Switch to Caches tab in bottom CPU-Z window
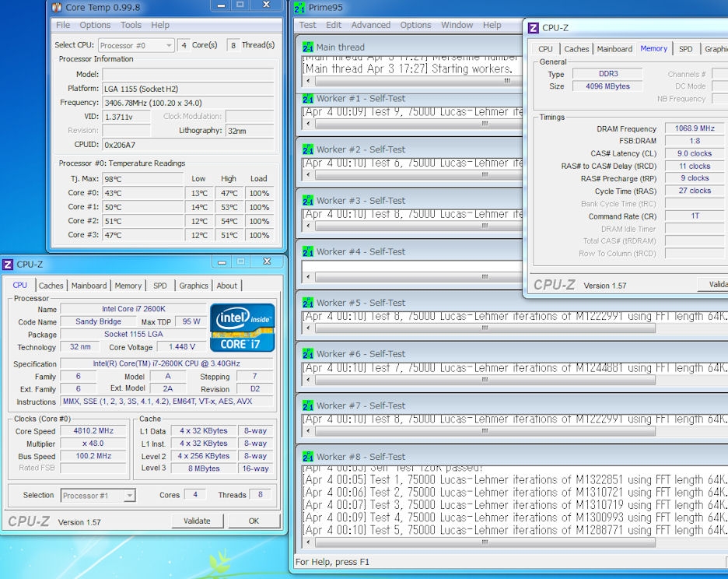This screenshot has width=728, height=579. (x=51, y=286)
